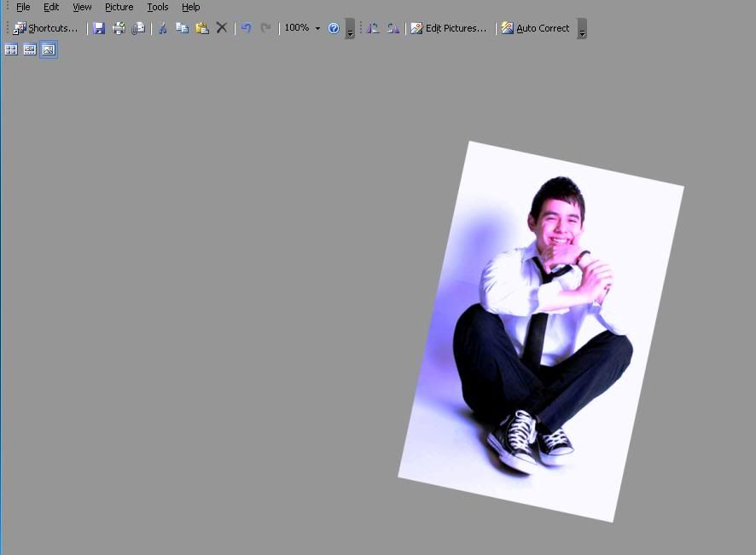The height and width of the screenshot is (555, 756).
Task: Click the Rotate Right icon
Action: point(393,28)
